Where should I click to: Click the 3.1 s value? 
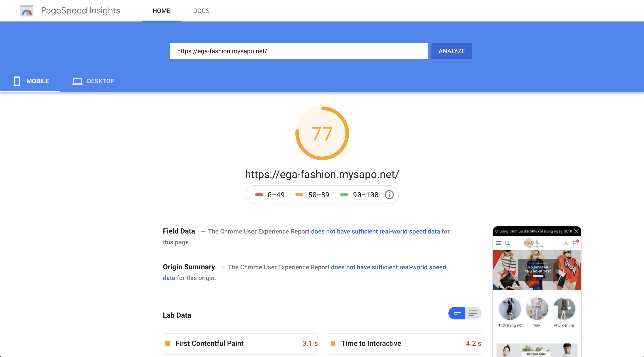(x=310, y=344)
